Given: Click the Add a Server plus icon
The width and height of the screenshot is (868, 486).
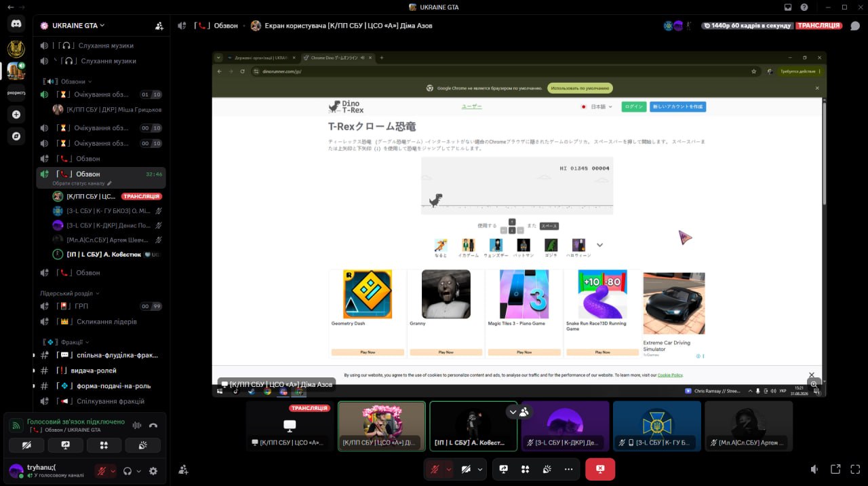Looking at the screenshot, I should (x=16, y=114).
